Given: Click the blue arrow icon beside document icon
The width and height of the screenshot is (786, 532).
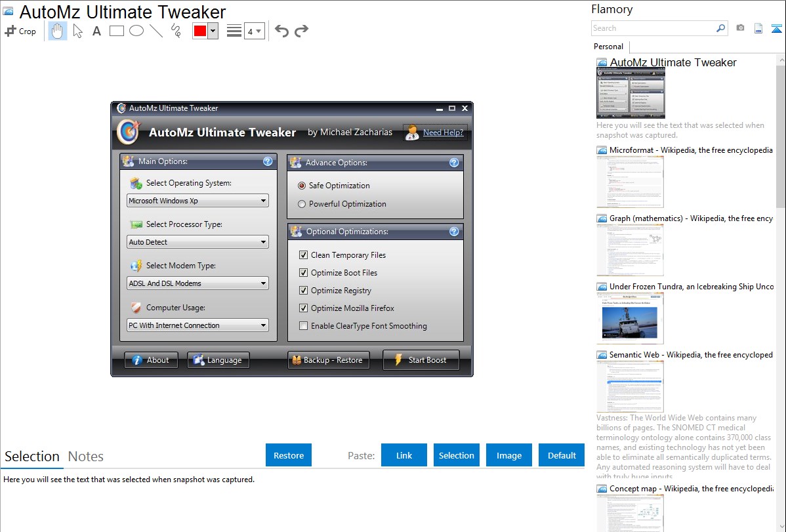Looking at the screenshot, I should [x=776, y=28].
